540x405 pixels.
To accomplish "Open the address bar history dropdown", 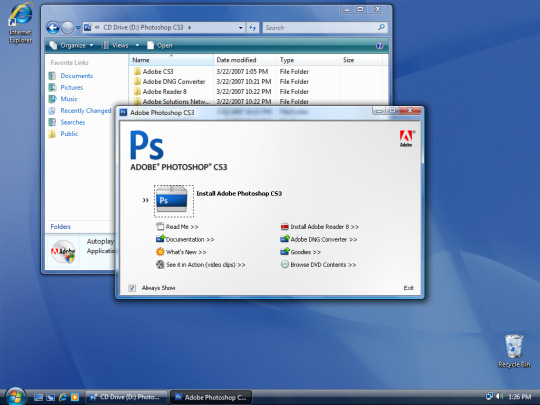I will point(240,28).
